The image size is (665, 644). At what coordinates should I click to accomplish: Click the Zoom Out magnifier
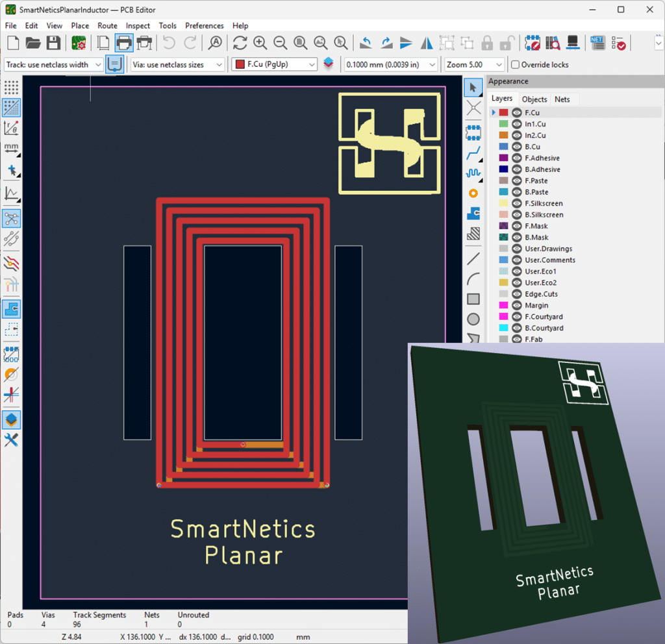point(281,43)
